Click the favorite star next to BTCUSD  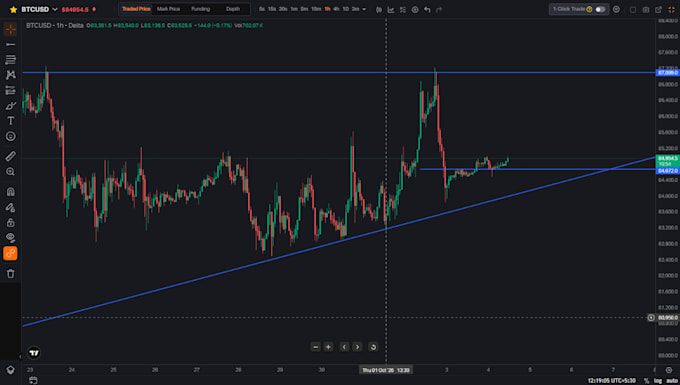[13, 10]
